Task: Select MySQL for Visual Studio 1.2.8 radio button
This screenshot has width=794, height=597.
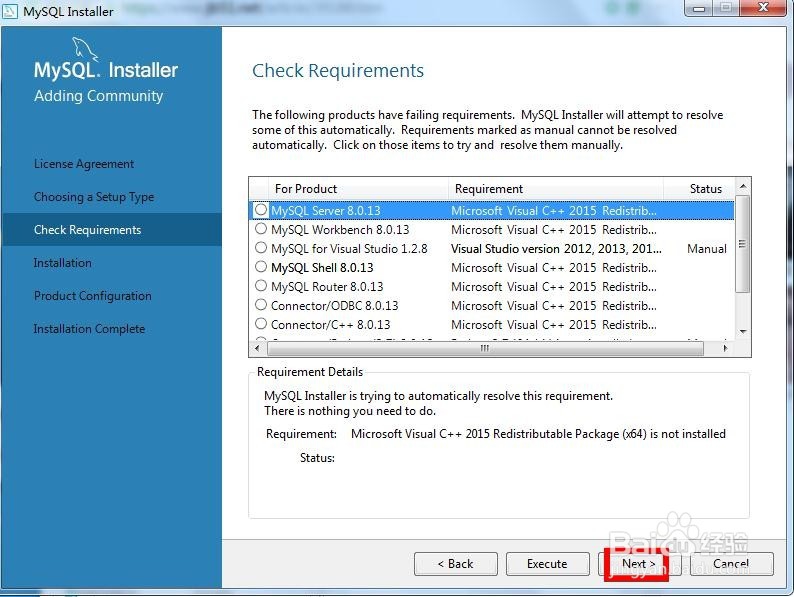Action: (x=261, y=248)
